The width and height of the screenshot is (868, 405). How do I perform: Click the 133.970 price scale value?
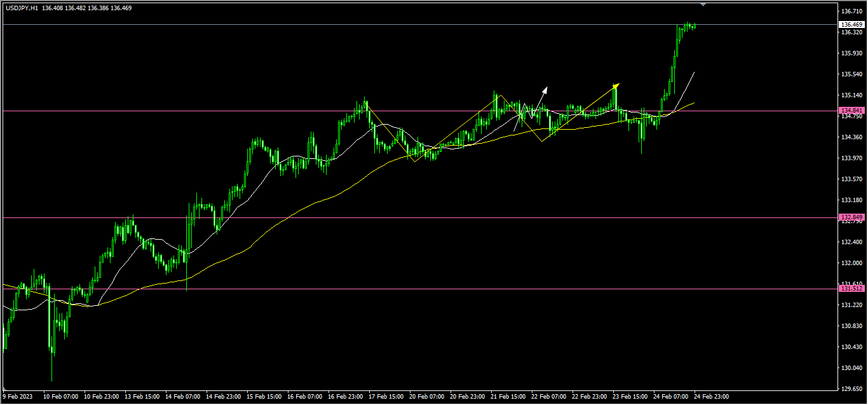851,158
